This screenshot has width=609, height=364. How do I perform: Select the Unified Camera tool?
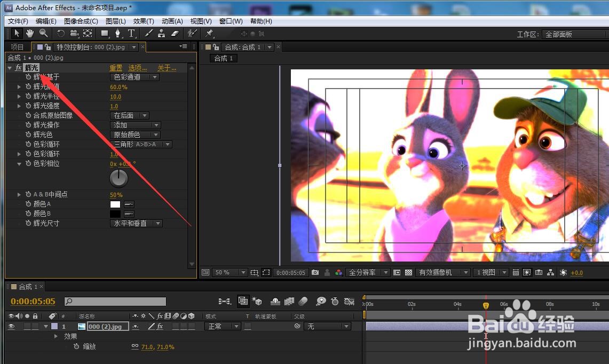[74, 34]
